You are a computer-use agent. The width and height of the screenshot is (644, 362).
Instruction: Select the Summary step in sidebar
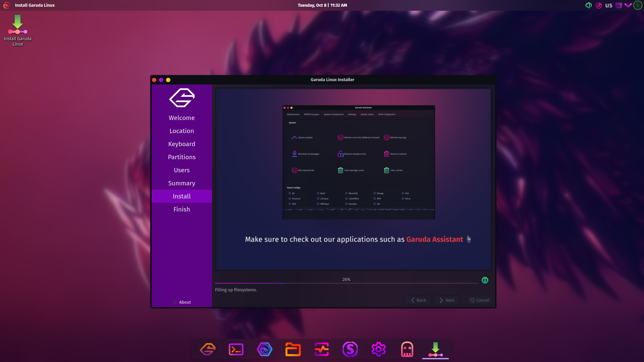pyautogui.click(x=182, y=183)
